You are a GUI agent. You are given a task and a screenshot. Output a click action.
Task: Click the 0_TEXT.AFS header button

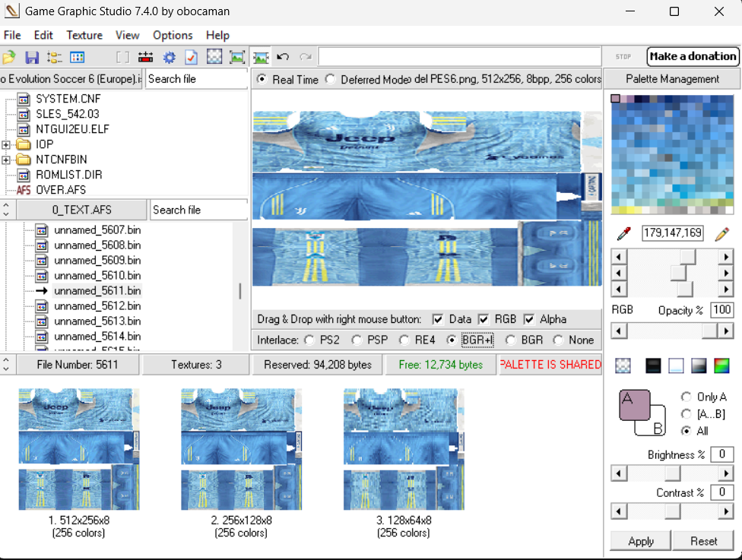tap(81, 210)
